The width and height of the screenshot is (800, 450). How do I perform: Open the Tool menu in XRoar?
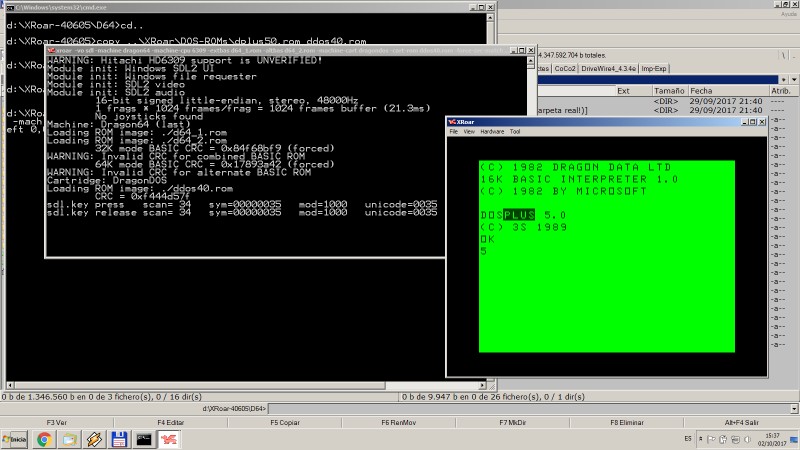515,132
